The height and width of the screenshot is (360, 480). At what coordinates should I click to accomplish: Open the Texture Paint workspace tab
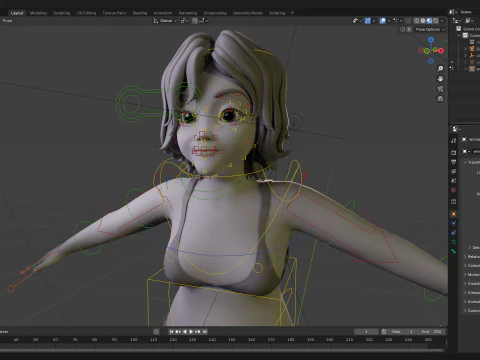point(114,13)
